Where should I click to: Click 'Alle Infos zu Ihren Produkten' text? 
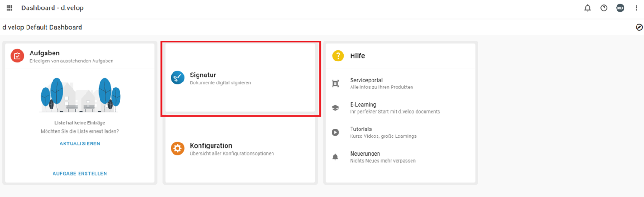[381, 87]
